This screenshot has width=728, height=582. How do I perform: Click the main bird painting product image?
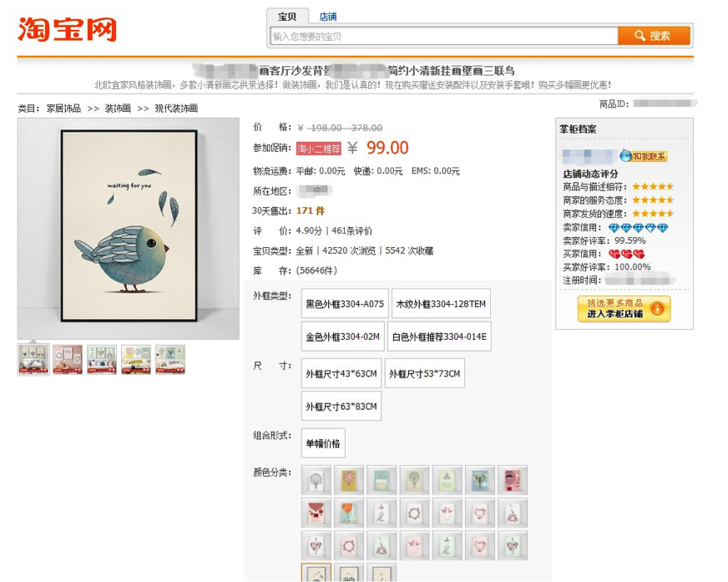[129, 229]
